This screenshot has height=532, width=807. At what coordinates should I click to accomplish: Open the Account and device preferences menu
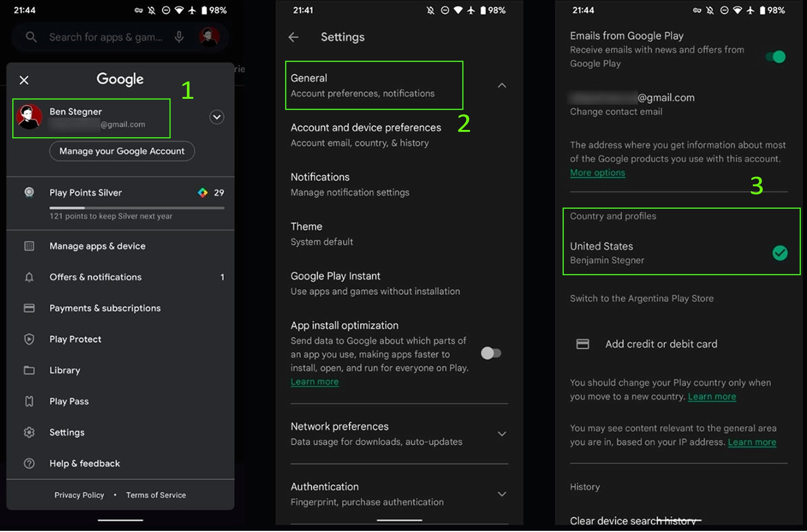pyautogui.click(x=366, y=134)
